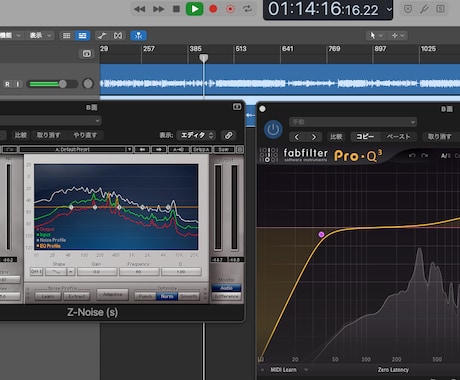
Task: Toggle Cycle mode in the transport
Action: click(247, 9)
